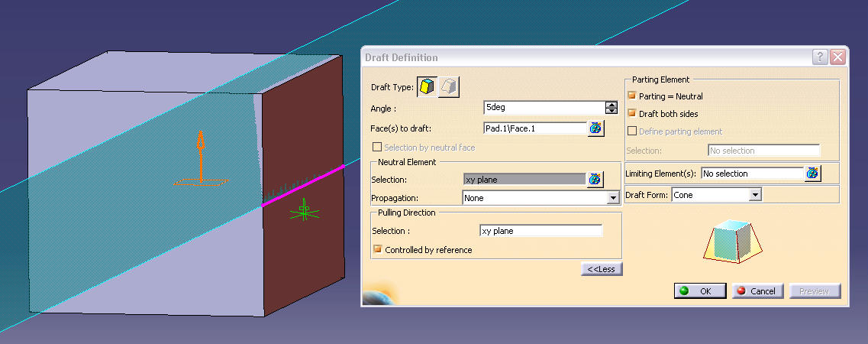Decrease the angle with the down spinner
The width and height of the screenshot is (868, 344).
tap(611, 111)
